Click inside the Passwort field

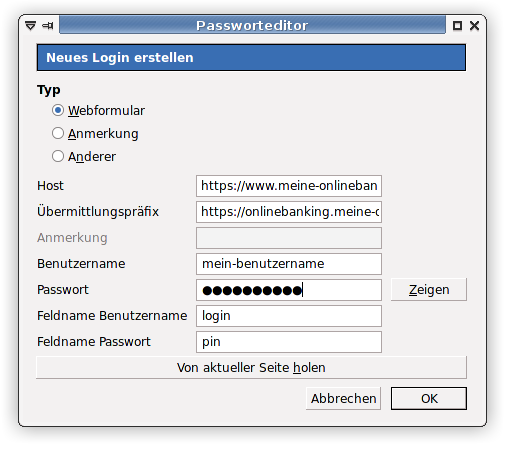pyautogui.click(x=289, y=290)
